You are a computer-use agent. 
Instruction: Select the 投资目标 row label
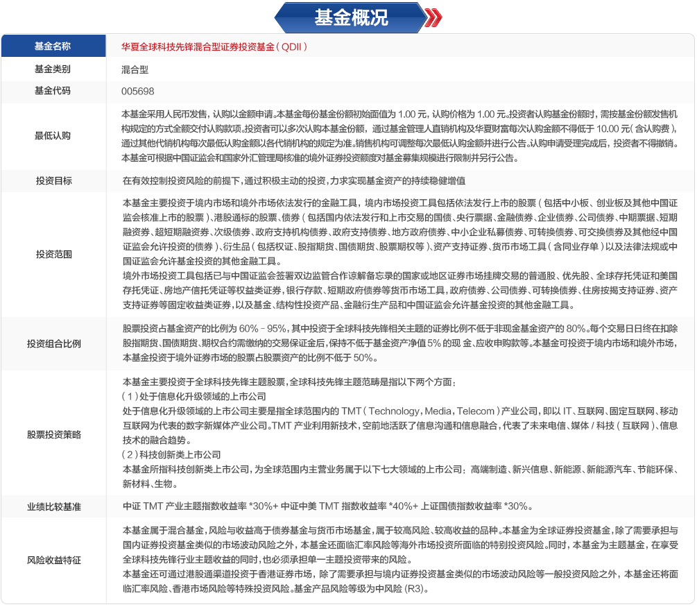pos(53,180)
